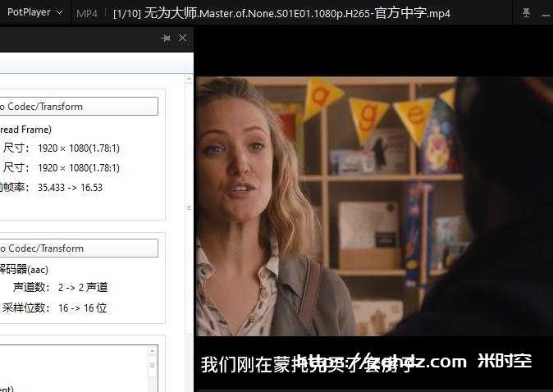The height and width of the screenshot is (392, 553).
Task: Click the panel's vertical scrollbar grip
Action: click(189, 207)
